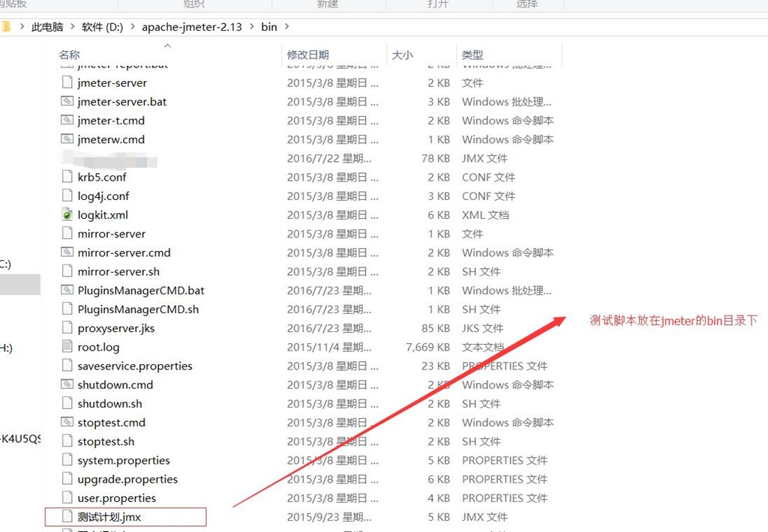Click the stoptest.cmd script icon
768x532 pixels.
(x=67, y=422)
